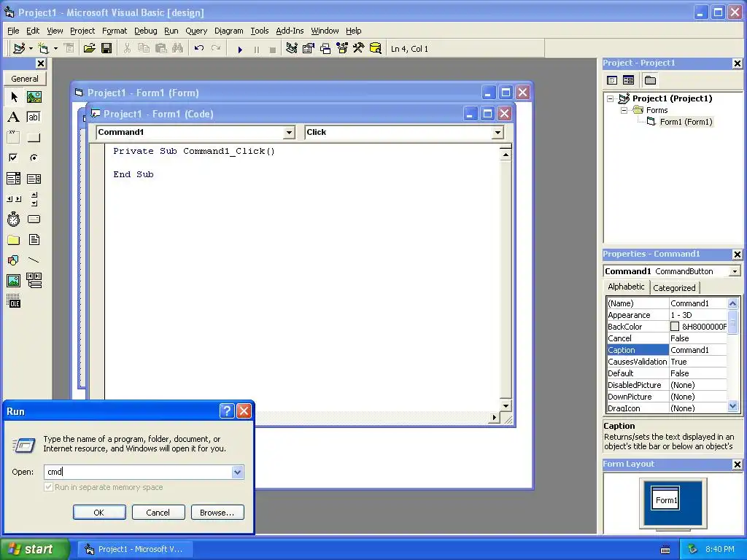Select the Pointer tool in the toolbox
The height and width of the screenshot is (560, 747).
(14, 97)
